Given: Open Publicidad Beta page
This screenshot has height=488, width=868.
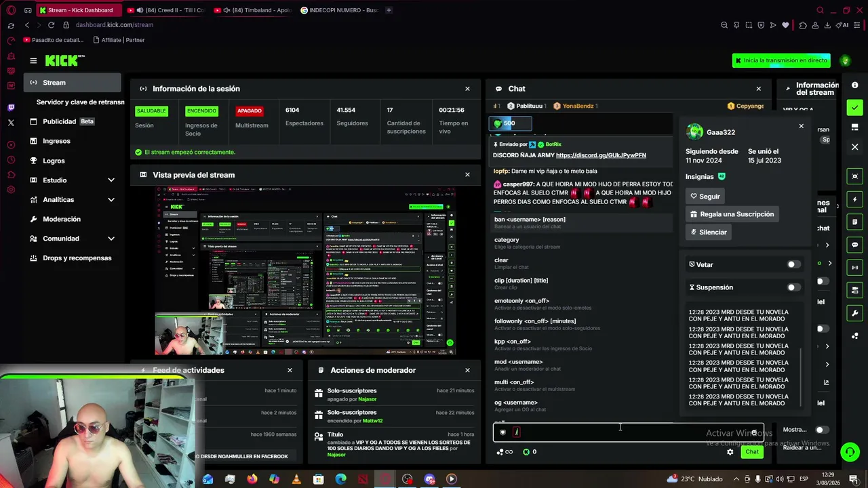Looking at the screenshot, I should (x=72, y=121).
